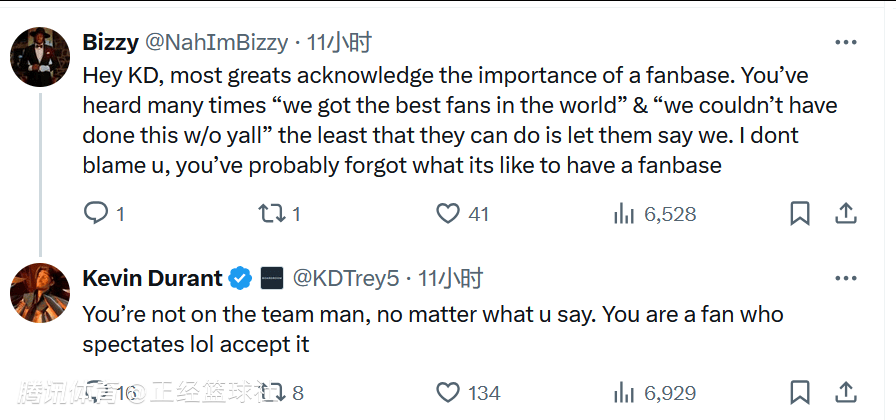Open Bizzy's profile picture
896x420 pixels.
(39, 56)
